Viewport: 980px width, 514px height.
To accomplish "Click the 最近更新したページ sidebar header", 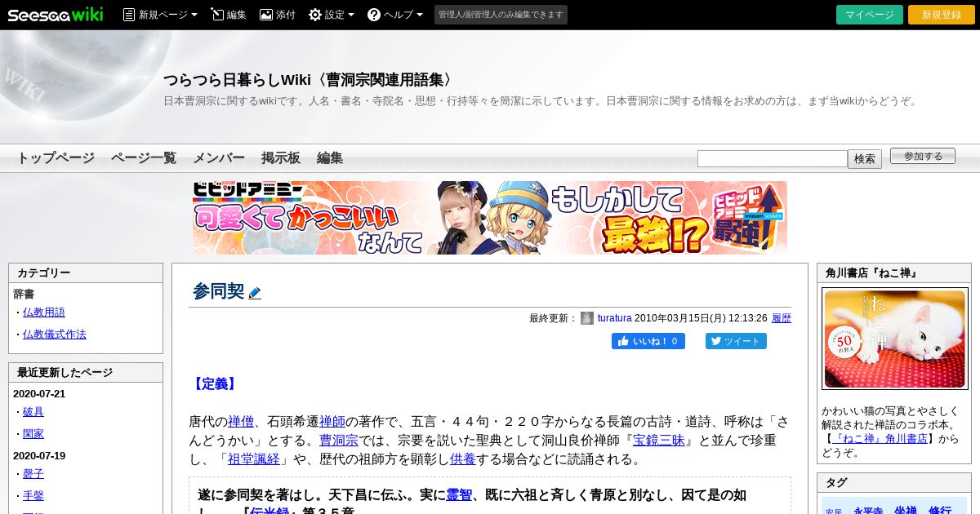I will 86,373.
